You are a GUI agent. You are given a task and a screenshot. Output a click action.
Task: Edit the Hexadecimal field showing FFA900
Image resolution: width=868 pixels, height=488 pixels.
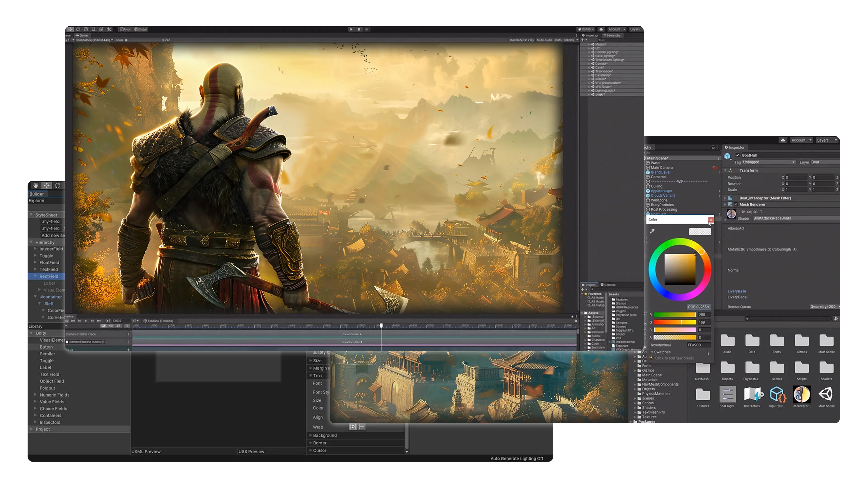point(699,345)
